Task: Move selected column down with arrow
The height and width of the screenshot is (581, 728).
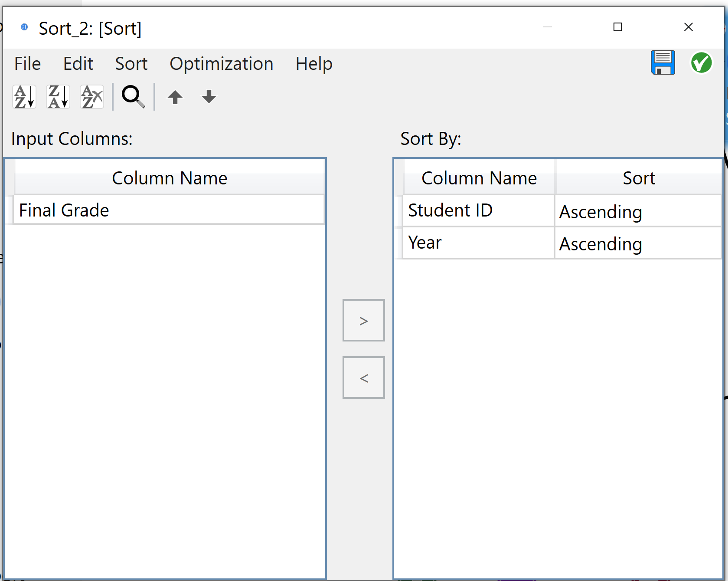Action: coord(209,97)
